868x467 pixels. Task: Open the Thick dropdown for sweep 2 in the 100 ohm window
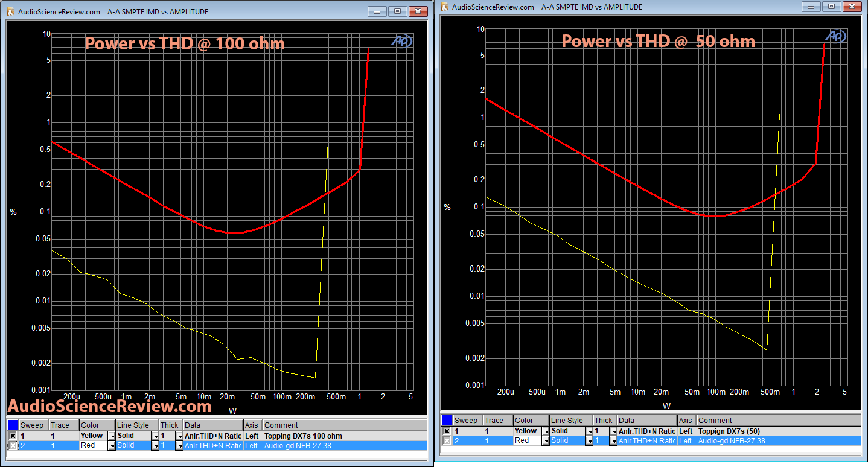pyautogui.click(x=179, y=445)
